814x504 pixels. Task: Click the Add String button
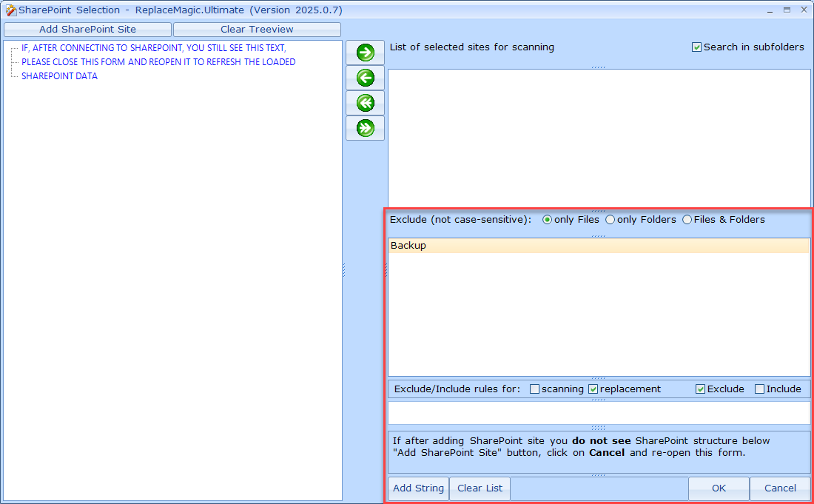pyautogui.click(x=418, y=488)
